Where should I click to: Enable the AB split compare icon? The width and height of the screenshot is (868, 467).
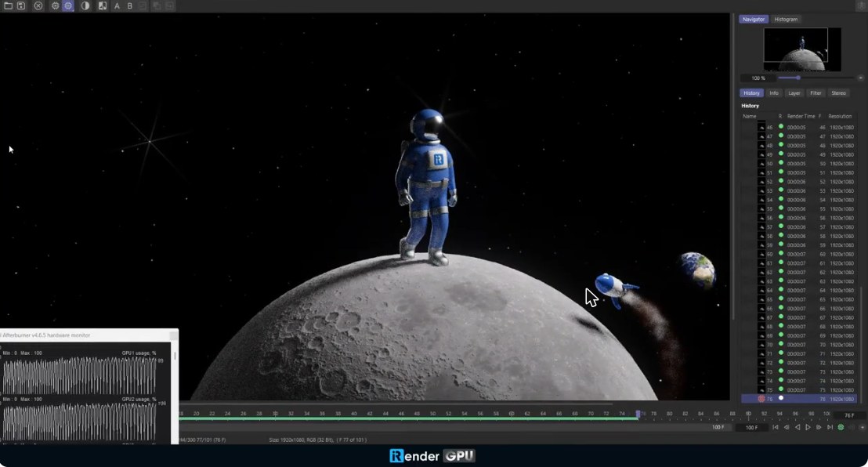[103, 5]
